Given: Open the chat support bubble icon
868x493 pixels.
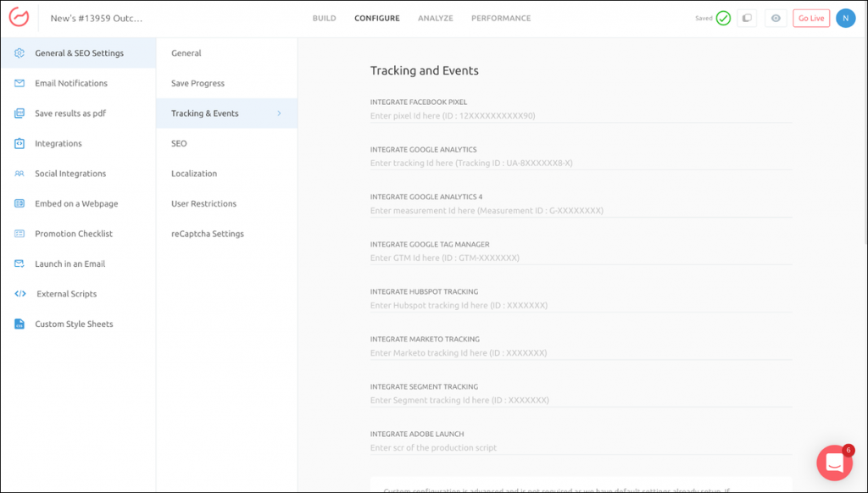Looking at the screenshot, I should coord(834,463).
